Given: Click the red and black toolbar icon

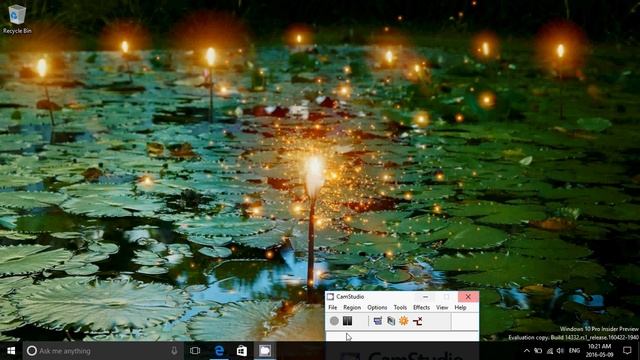Looking at the screenshot, I should click(417, 321).
